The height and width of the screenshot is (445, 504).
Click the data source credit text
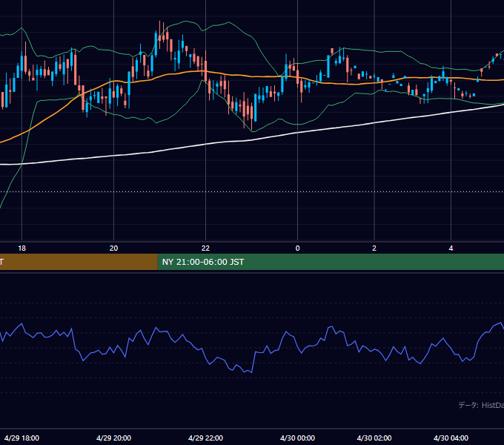pos(481,405)
